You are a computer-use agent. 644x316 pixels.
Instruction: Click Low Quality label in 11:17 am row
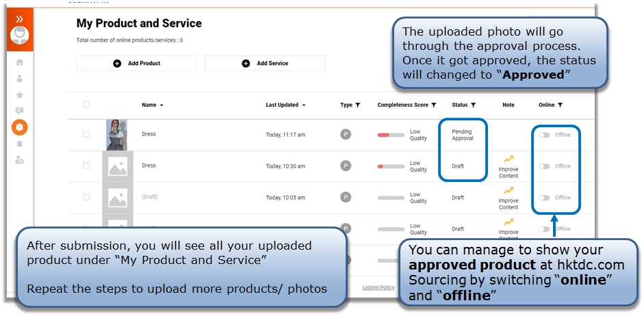coord(418,135)
